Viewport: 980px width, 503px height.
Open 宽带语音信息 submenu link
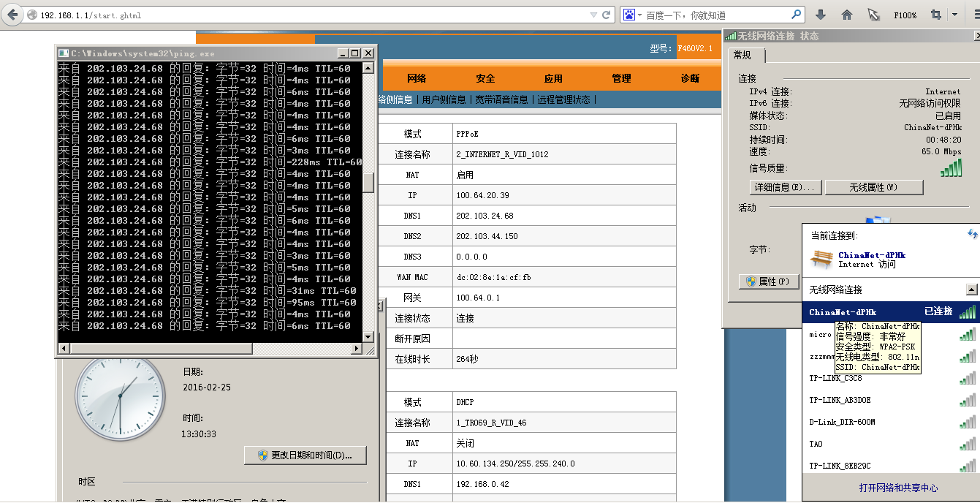[x=501, y=99]
